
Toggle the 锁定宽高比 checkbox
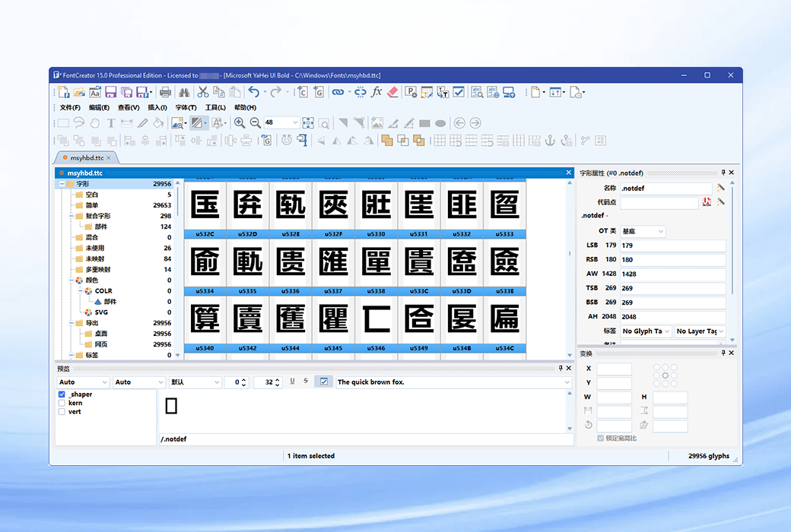coord(600,439)
